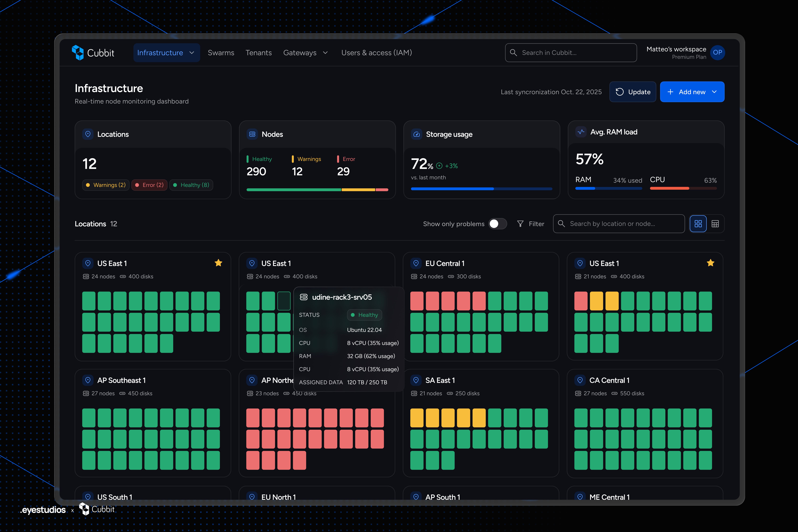Open the Swarms tab
The image size is (798, 532).
tap(221, 53)
